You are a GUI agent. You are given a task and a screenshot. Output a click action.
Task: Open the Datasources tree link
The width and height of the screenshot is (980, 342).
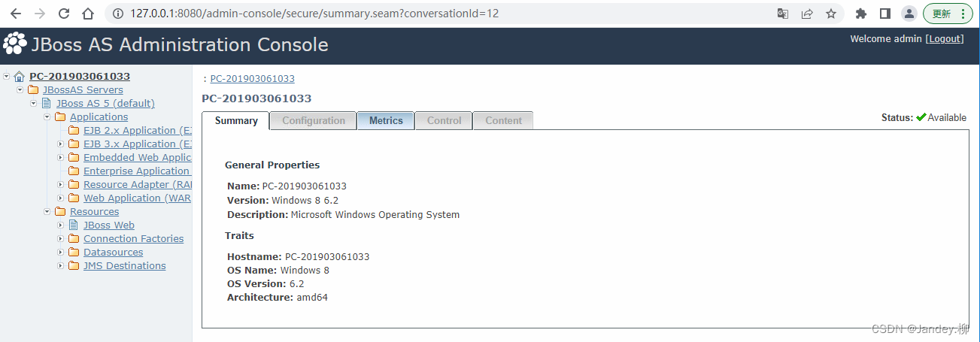(x=113, y=253)
